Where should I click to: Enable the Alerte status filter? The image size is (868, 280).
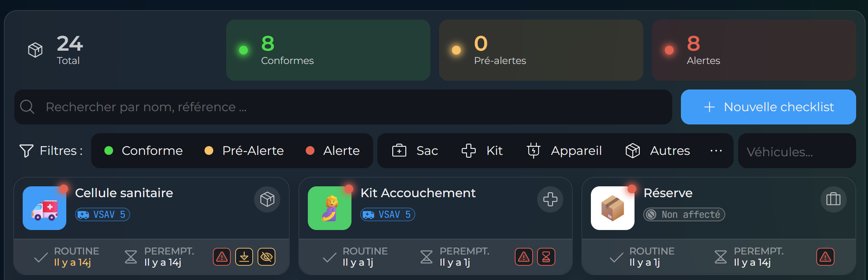tap(333, 151)
